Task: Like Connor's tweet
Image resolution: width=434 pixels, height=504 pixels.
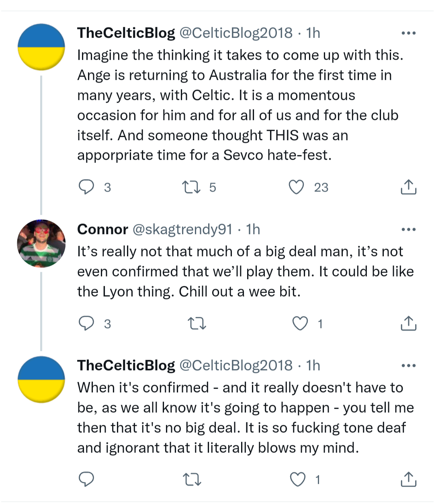Action: coord(300,323)
